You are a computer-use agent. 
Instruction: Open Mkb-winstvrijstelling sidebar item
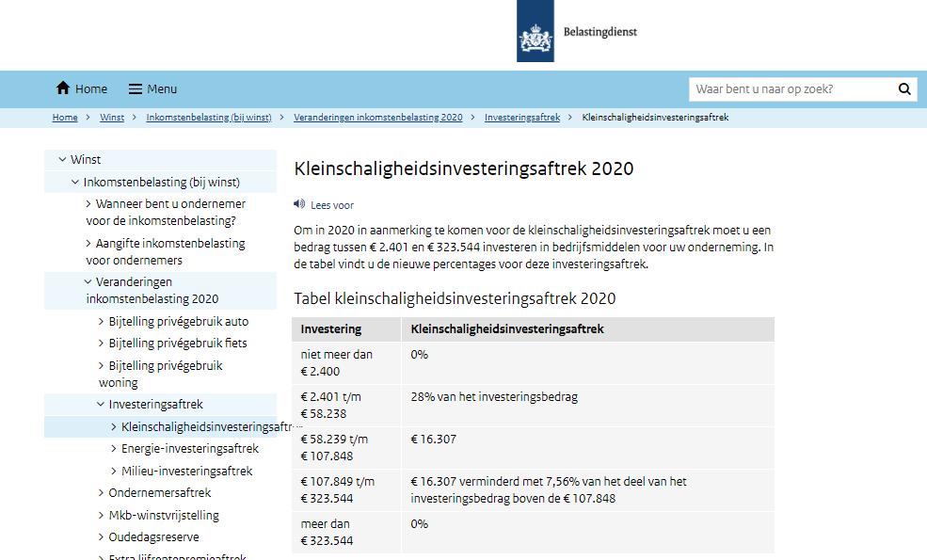pyautogui.click(x=164, y=516)
